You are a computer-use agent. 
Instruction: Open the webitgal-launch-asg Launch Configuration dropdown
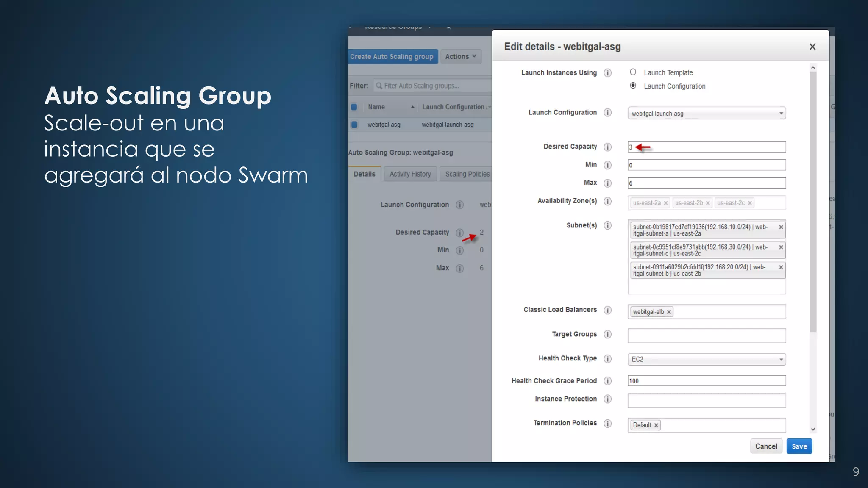click(707, 114)
